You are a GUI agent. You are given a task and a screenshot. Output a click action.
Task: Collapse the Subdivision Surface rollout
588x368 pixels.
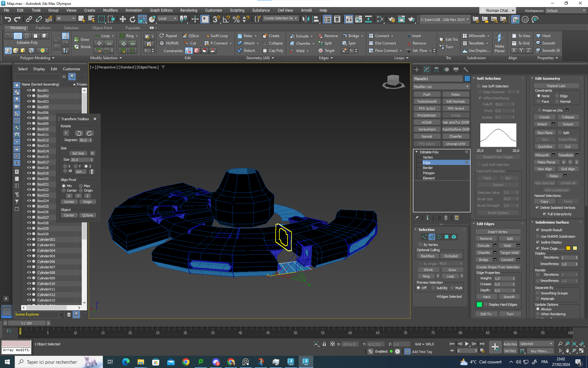pos(533,222)
